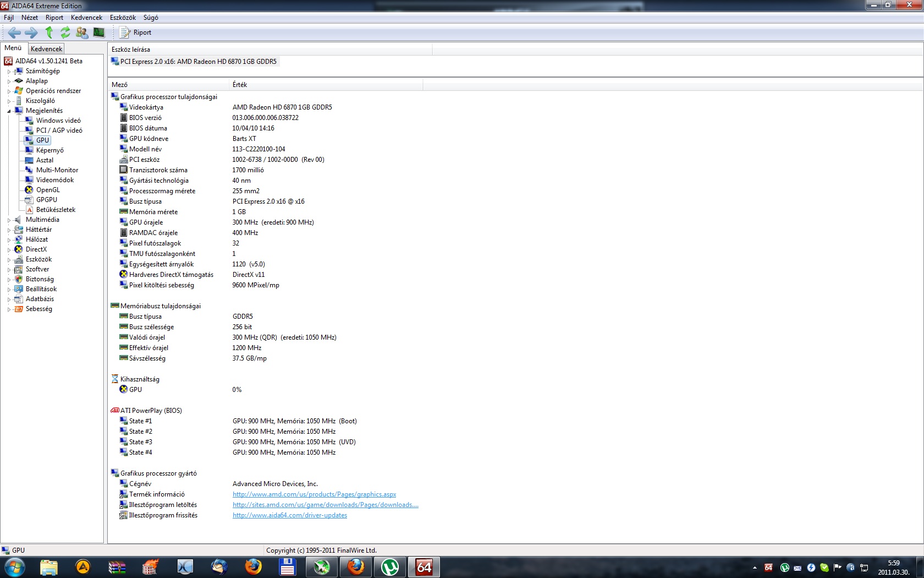The image size is (924, 578).
Task: Click the Biztonság shield icon
Action: pyautogui.click(x=19, y=279)
